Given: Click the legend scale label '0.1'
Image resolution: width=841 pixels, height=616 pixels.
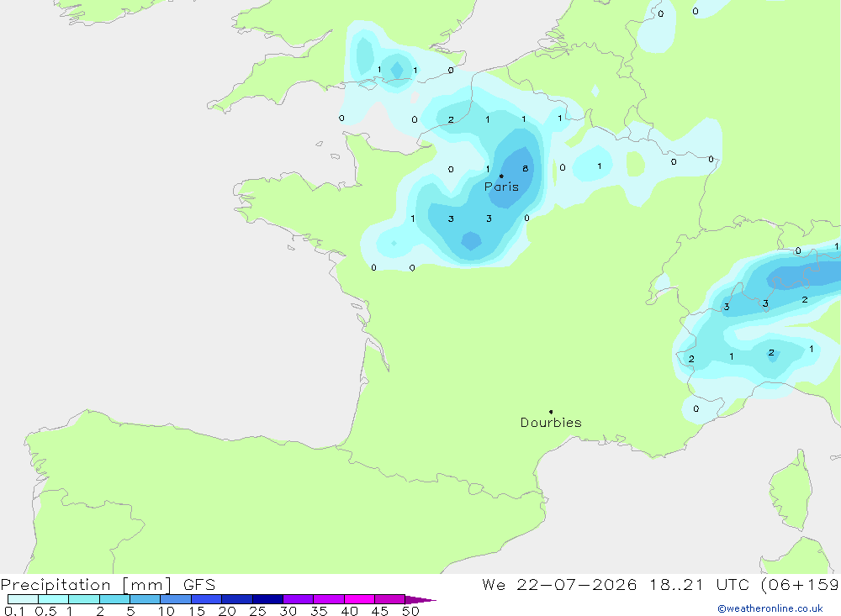Looking at the screenshot, I should [x=13, y=611].
